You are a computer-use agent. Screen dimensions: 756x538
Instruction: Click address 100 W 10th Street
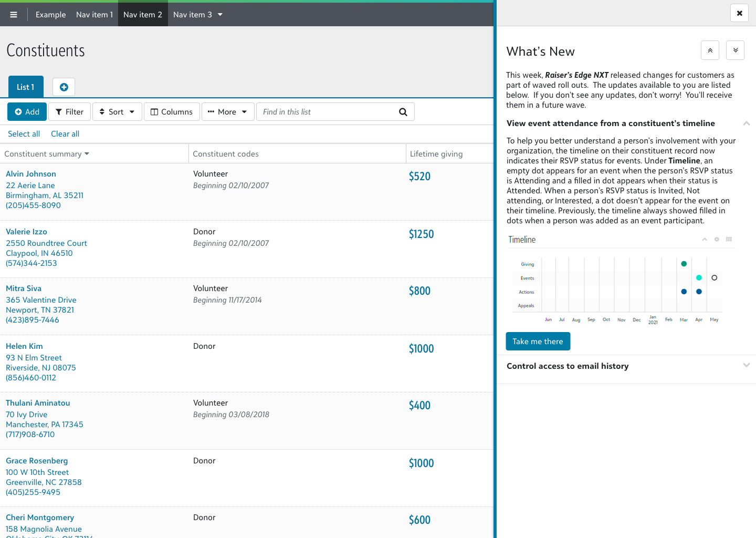coord(37,472)
